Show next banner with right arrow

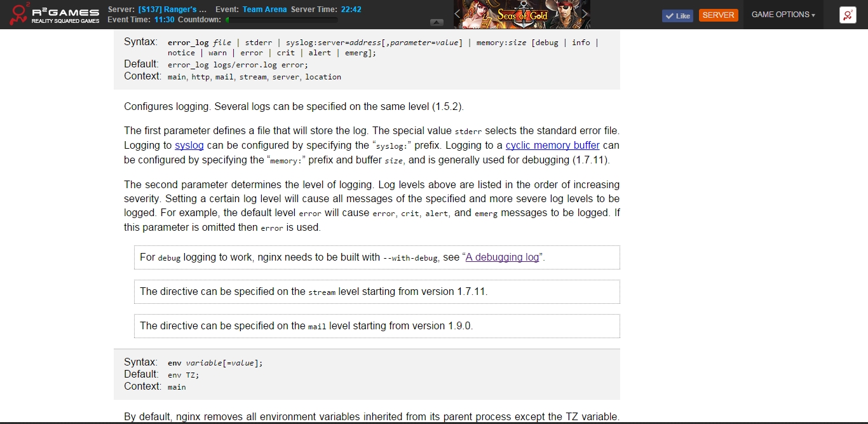585,14
